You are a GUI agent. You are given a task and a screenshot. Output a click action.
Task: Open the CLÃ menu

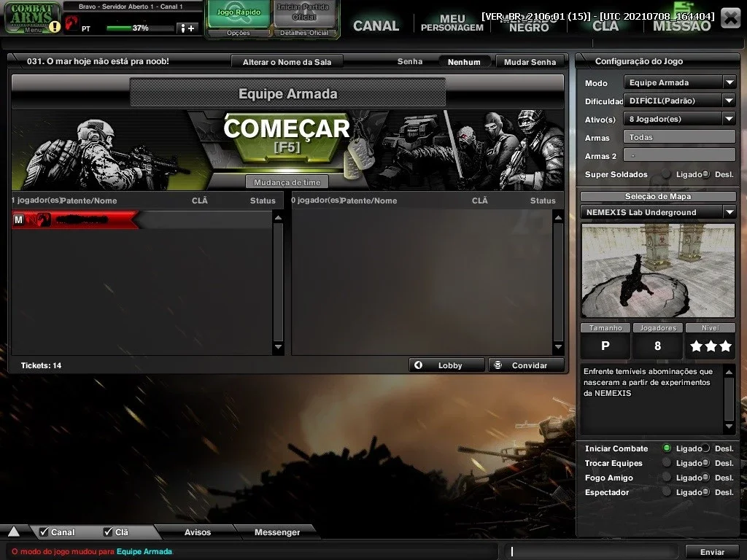[x=605, y=26]
